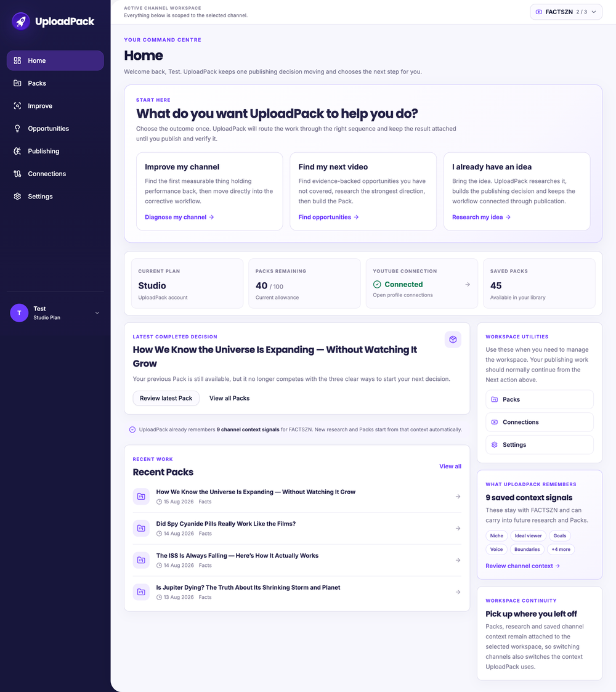Image resolution: width=616 pixels, height=692 pixels.
Task: Click the cube icon on latest decision card
Action: coord(453,340)
